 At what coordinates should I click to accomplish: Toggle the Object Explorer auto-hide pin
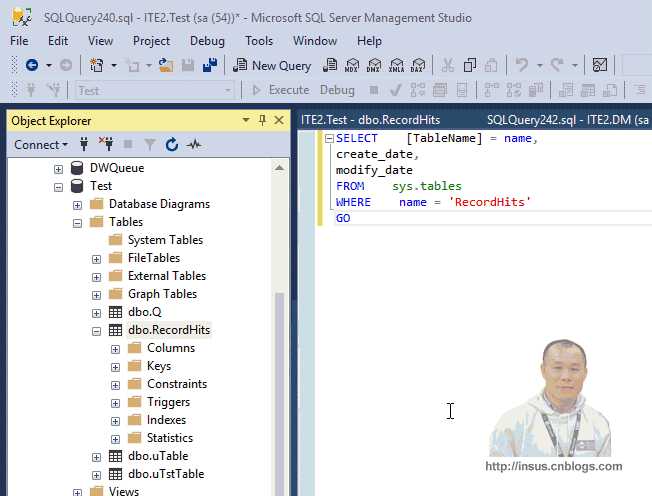[262, 121]
